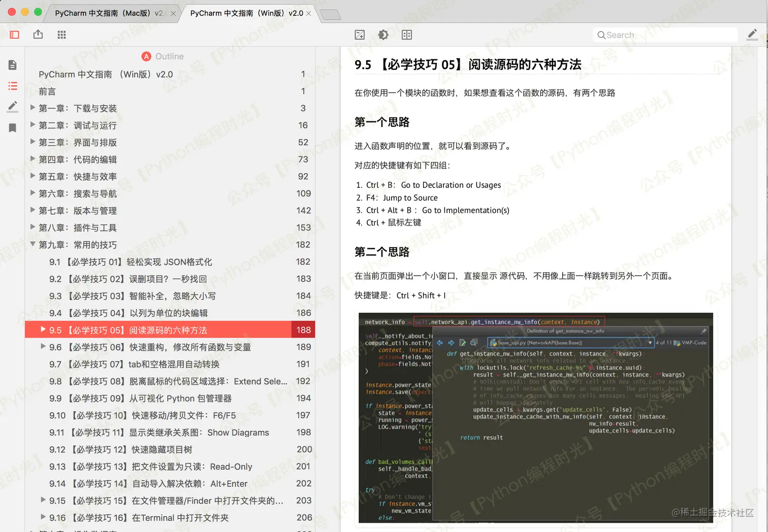Viewport: 768px width, 532px height.
Task: Select the outline list icon in sidebar
Action: coord(13,86)
